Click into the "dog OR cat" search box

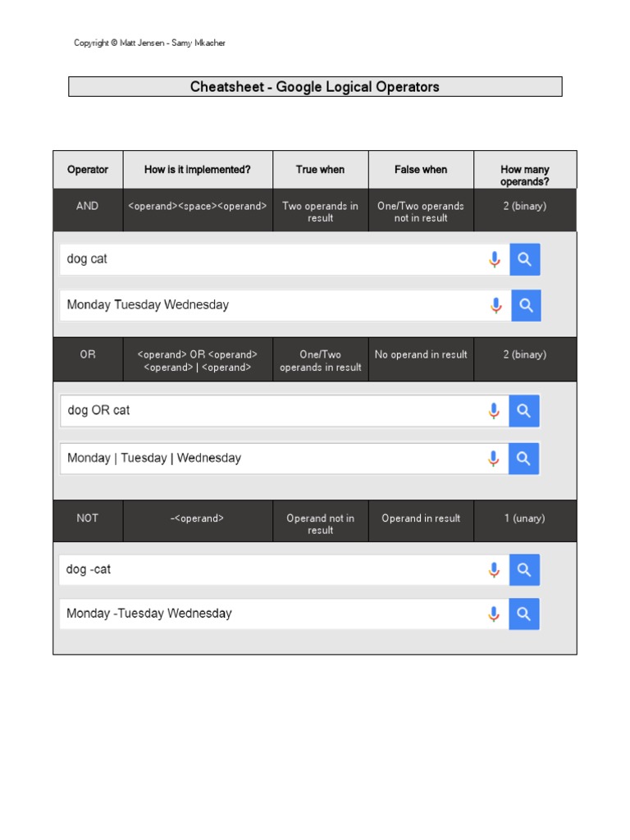[271, 410]
